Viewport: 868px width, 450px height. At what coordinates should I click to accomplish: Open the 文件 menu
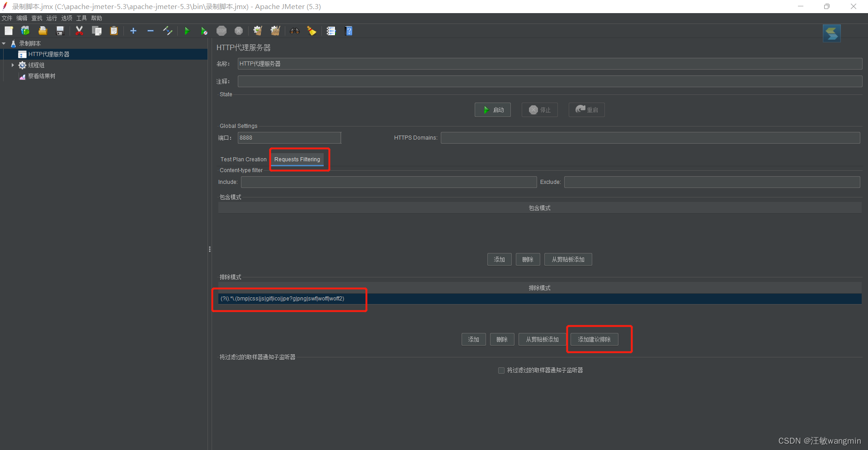7,18
